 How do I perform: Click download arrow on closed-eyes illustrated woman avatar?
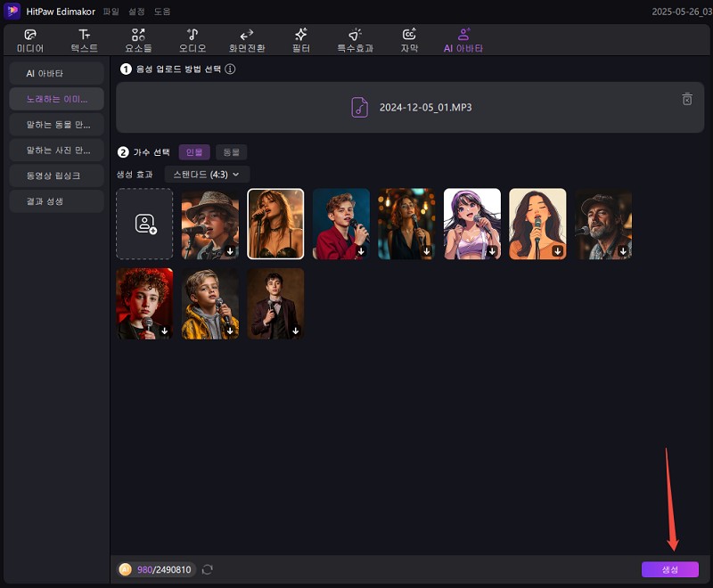click(558, 251)
